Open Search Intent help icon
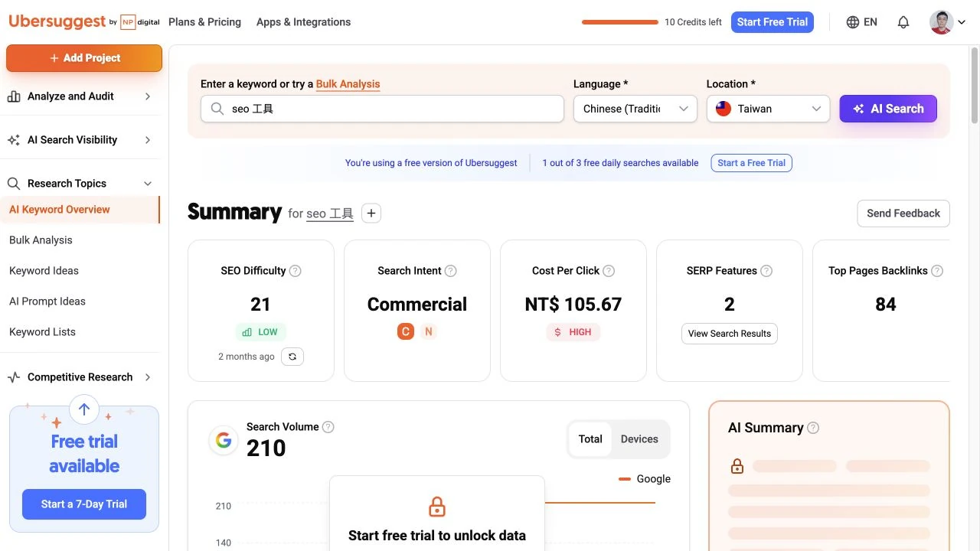980x551 pixels. point(451,271)
